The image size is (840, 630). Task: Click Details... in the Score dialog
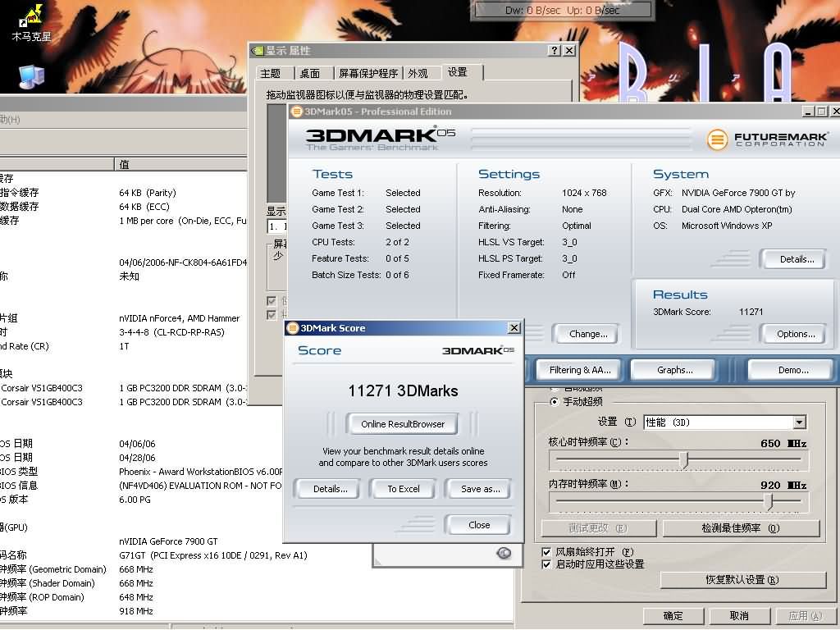(330, 489)
